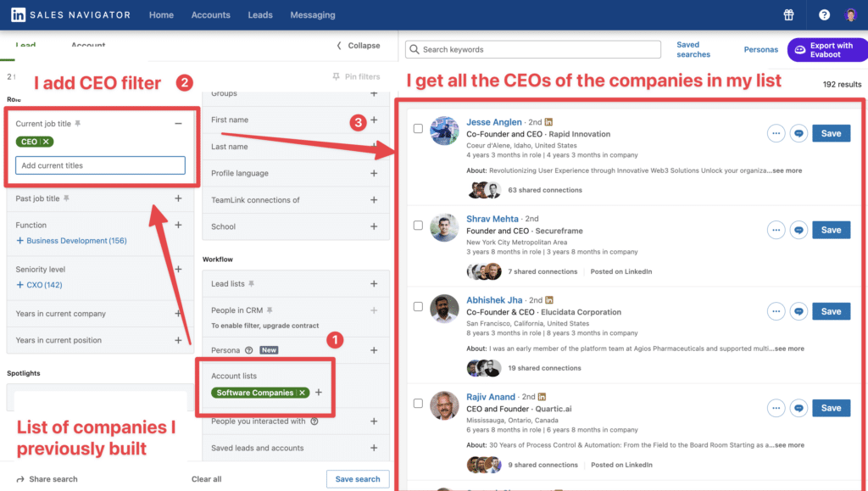The image size is (868, 491).
Task: Click pin icon beside Current job title
Action: pos(77,124)
